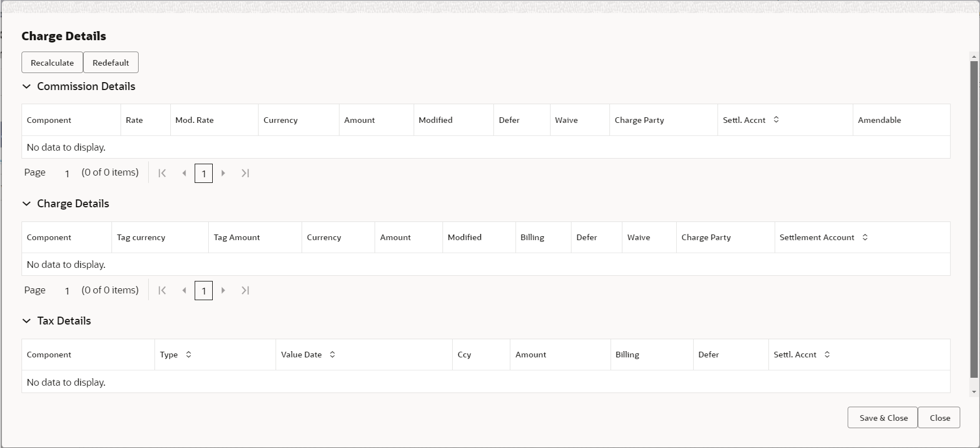Click the Recalculate button
This screenshot has width=980, height=448.
point(52,62)
